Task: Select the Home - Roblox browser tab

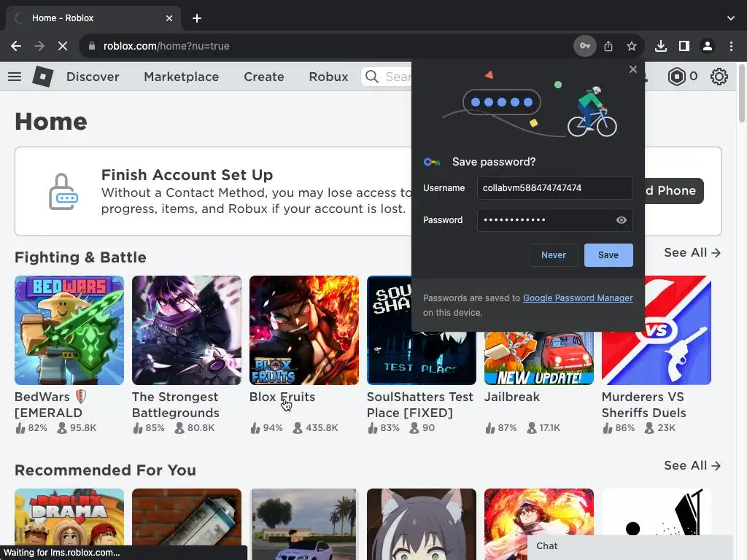Action: [93, 18]
